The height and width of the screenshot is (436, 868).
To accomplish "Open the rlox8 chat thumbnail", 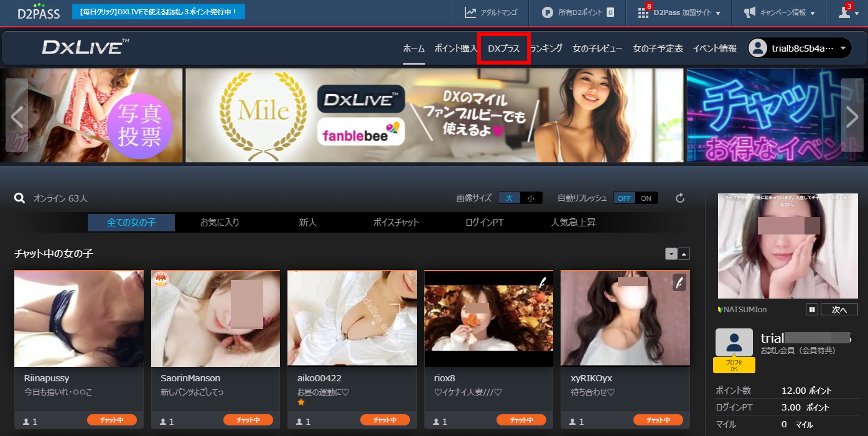I will click(x=488, y=318).
